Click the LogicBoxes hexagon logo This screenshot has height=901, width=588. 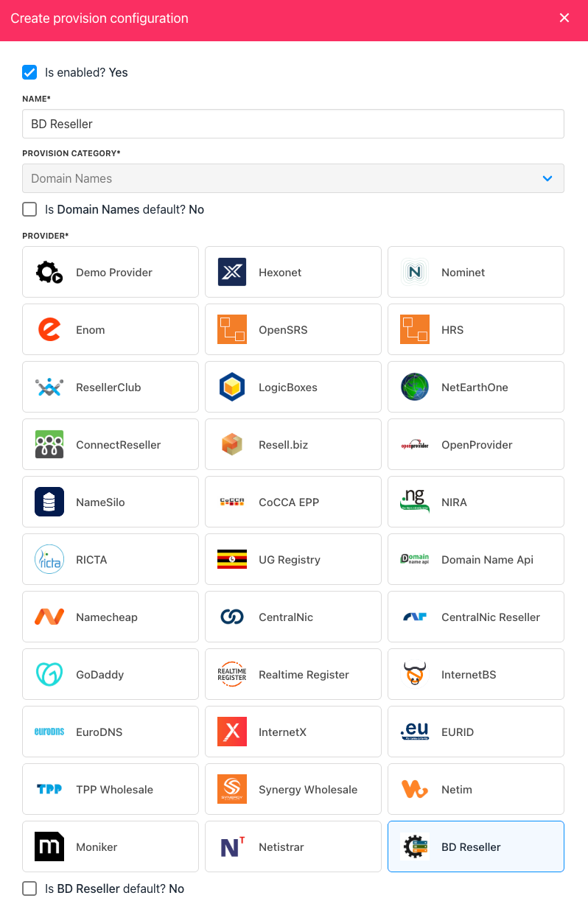point(232,388)
